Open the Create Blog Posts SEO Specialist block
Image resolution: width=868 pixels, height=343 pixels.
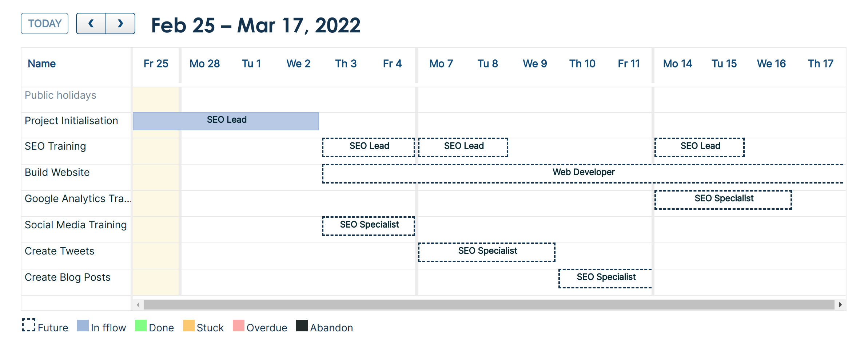[605, 279]
